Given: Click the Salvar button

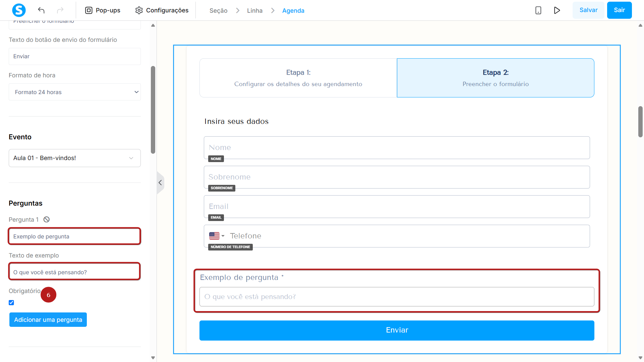Looking at the screenshot, I should (588, 10).
